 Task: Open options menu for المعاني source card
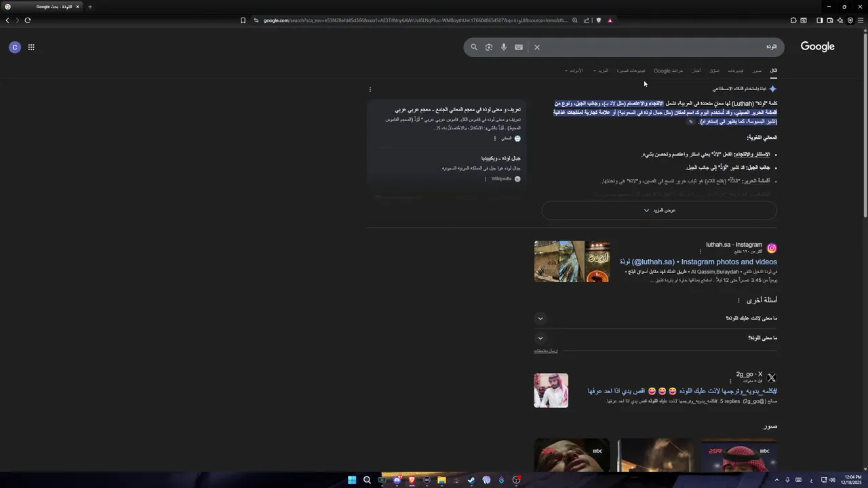[495, 138]
